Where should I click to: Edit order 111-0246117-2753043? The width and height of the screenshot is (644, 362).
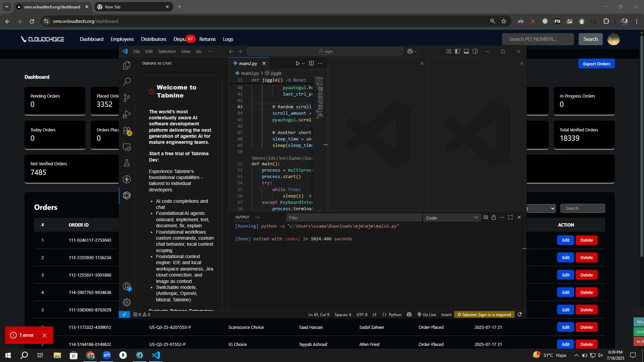coord(566,240)
